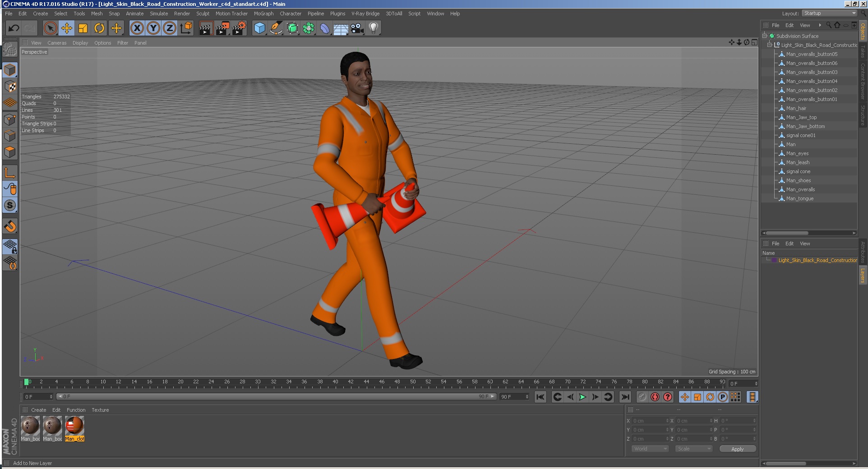Jump to the animation end
Screen dimensions: 868x469
[625, 397]
